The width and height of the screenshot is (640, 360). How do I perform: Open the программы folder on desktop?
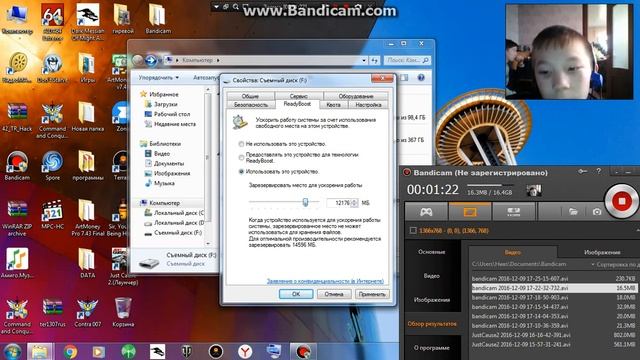87,166
